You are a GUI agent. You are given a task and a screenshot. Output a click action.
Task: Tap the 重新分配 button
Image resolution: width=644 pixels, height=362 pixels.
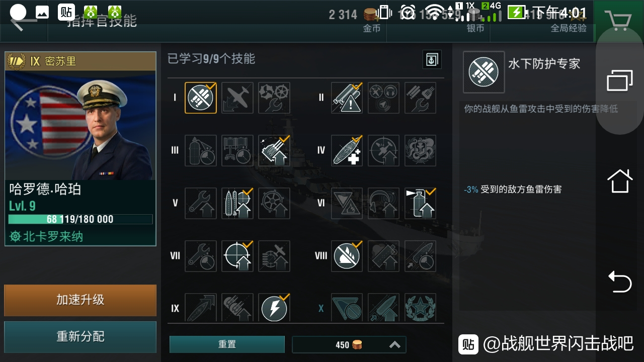pos(80,337)
